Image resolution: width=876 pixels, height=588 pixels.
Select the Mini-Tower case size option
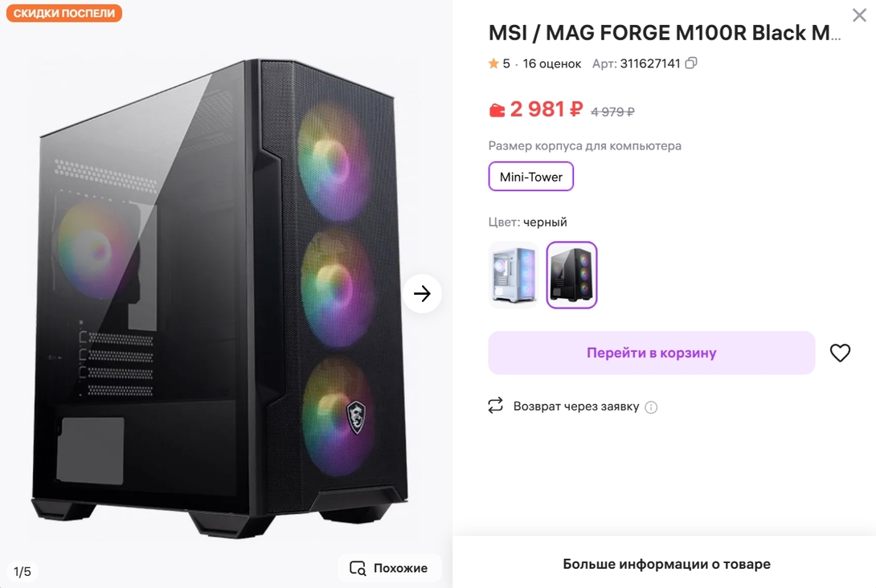pos(530,177)
